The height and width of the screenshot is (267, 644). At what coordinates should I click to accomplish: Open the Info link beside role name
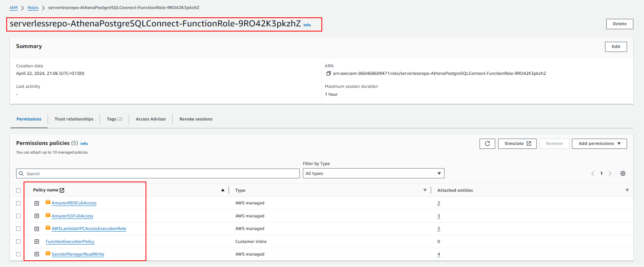307,25
